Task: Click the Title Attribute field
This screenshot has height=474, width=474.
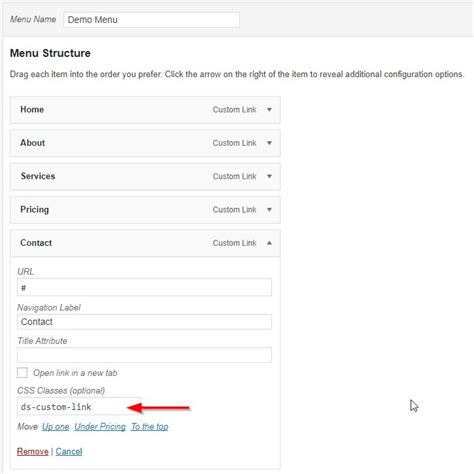Action: tap(144, 355)
